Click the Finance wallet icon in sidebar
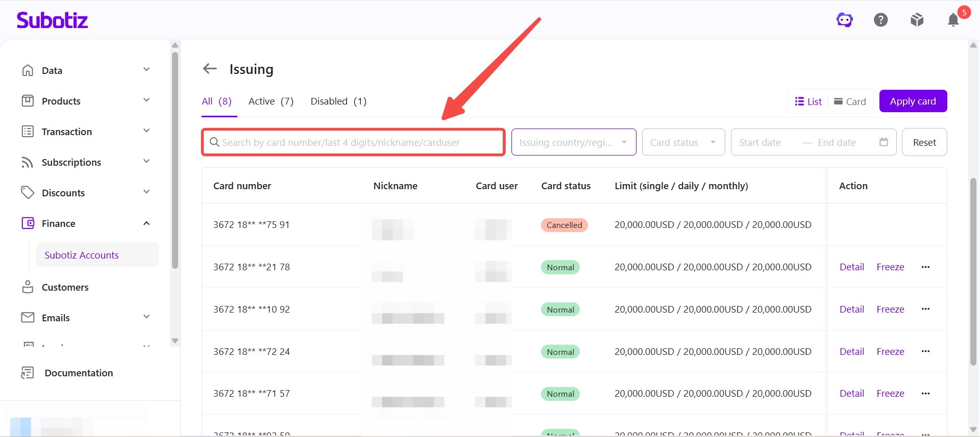Screen dimensions: 980x437 pyautogui.click(x=28, y=223)
